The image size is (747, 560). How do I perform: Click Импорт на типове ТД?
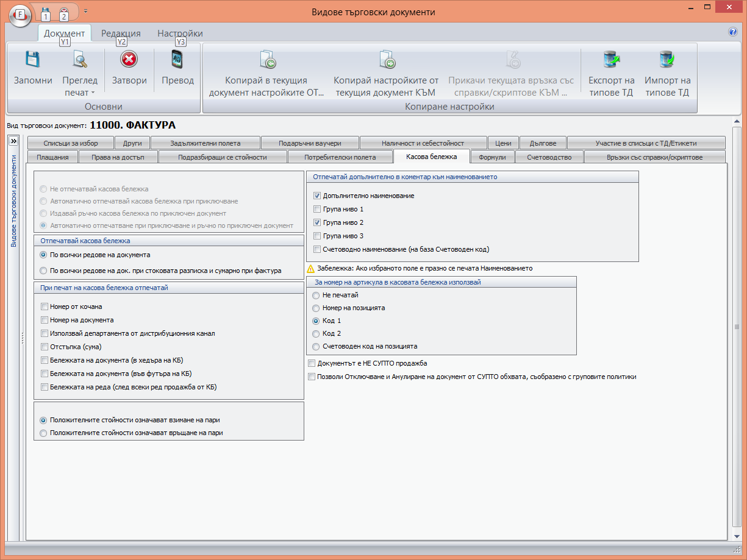coord(667,73)
